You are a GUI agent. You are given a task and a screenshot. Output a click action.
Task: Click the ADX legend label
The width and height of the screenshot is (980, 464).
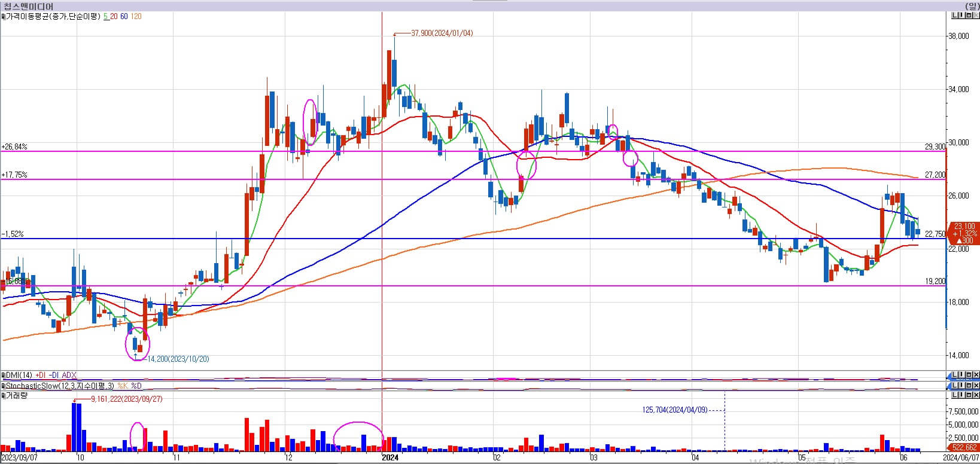69,375
